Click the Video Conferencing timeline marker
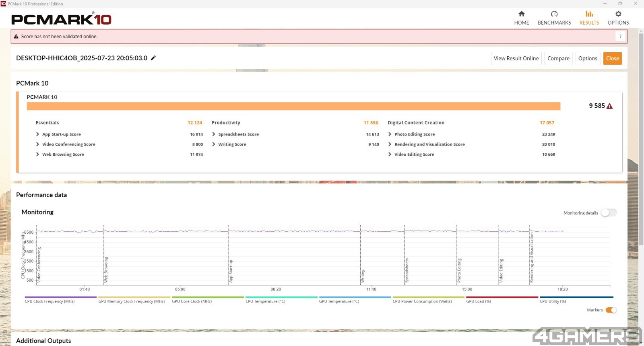644x346 pixels. [x=39, y=265]
